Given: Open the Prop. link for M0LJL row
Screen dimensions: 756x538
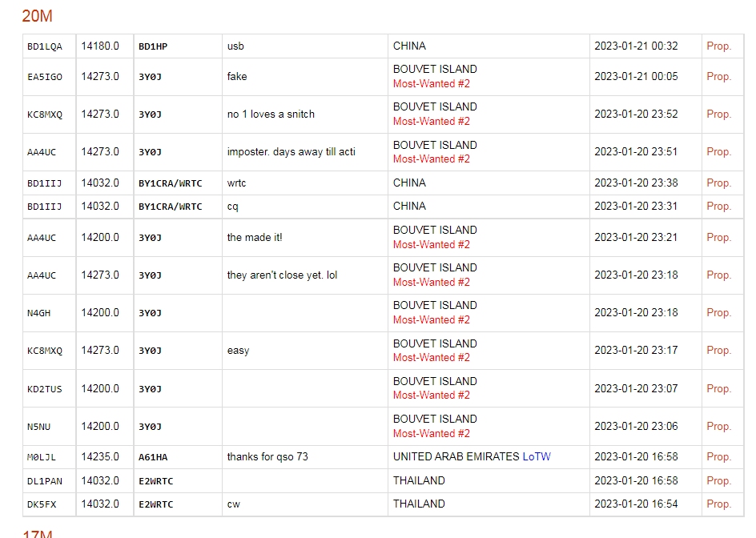Looking at the screenshot, I should tap(718, 457).
